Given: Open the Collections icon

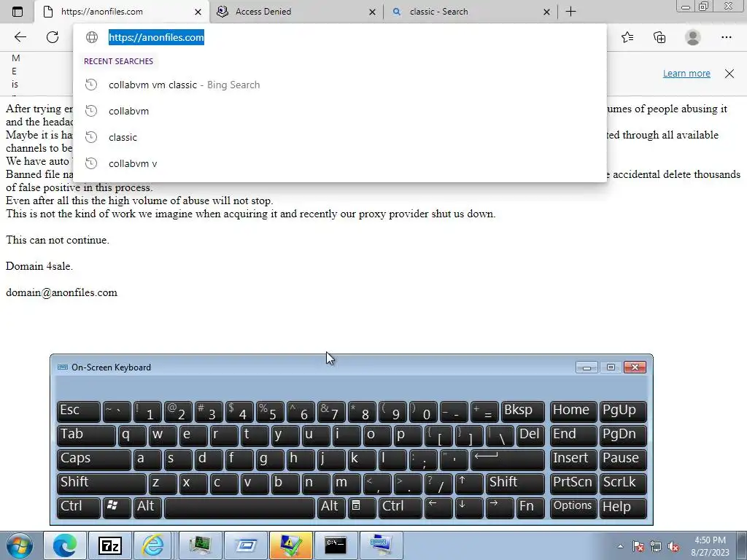Looking at the screenshot, I should [659, 37].
